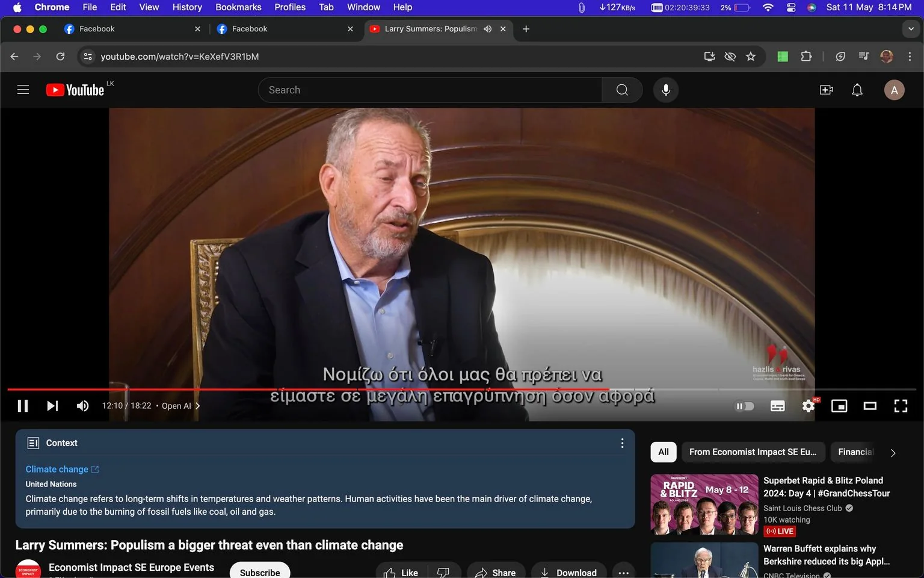
Task: Go back in browser history
Action: point(14,57)
